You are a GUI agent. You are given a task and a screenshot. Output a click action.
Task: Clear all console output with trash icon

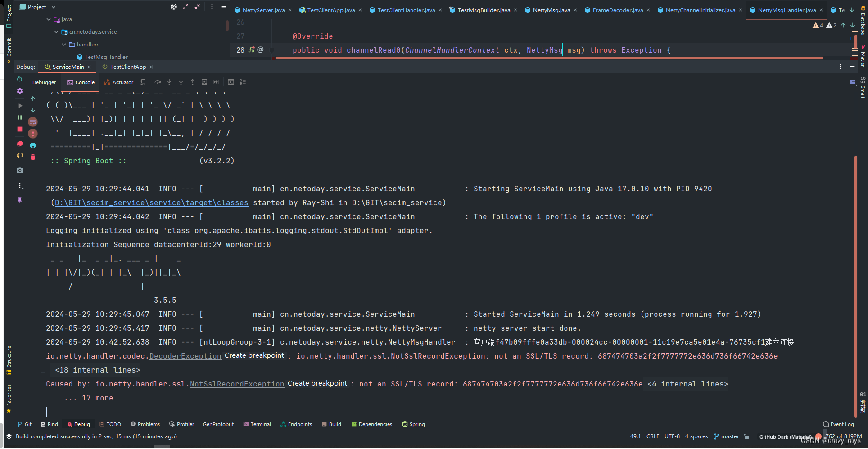coord(33,157)
